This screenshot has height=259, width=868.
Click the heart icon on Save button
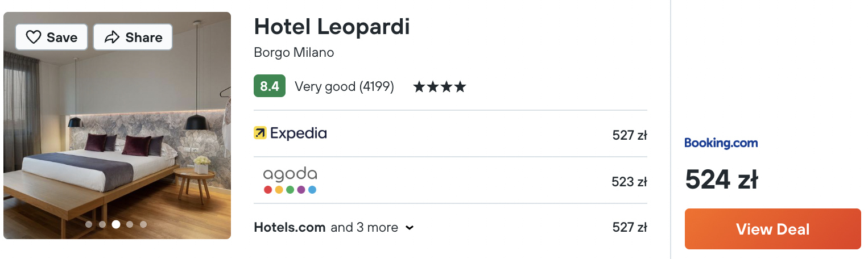(x=34, y=37)
